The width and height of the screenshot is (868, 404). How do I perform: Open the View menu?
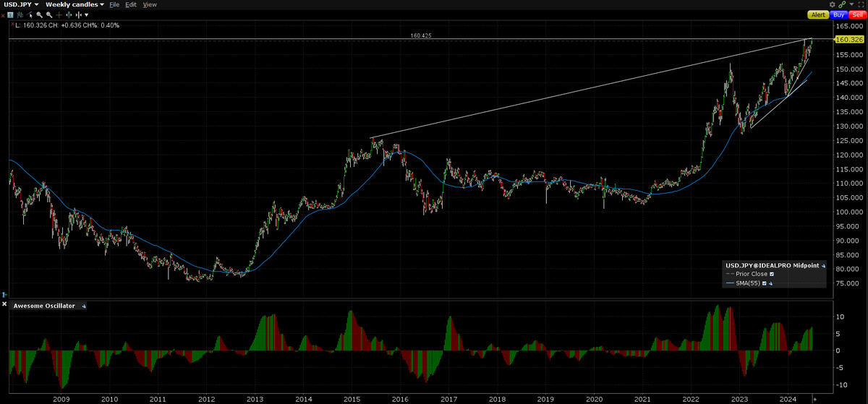[x=150, y=4]
